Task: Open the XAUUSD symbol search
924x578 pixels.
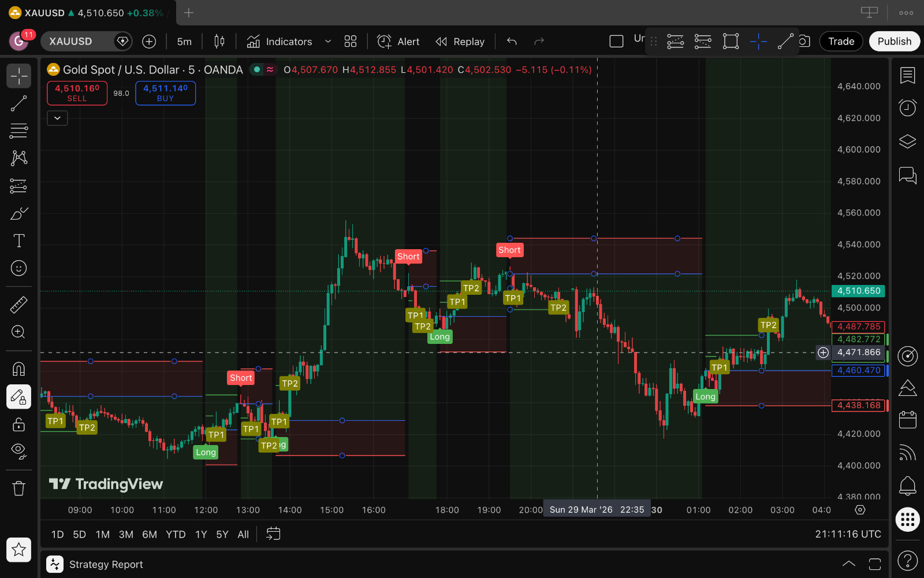Action: pyautogui.click(x=87, y=42)
